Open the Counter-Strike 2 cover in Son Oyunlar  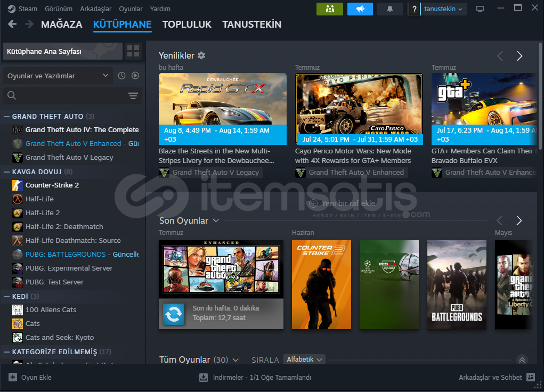(x=321, y=284)
